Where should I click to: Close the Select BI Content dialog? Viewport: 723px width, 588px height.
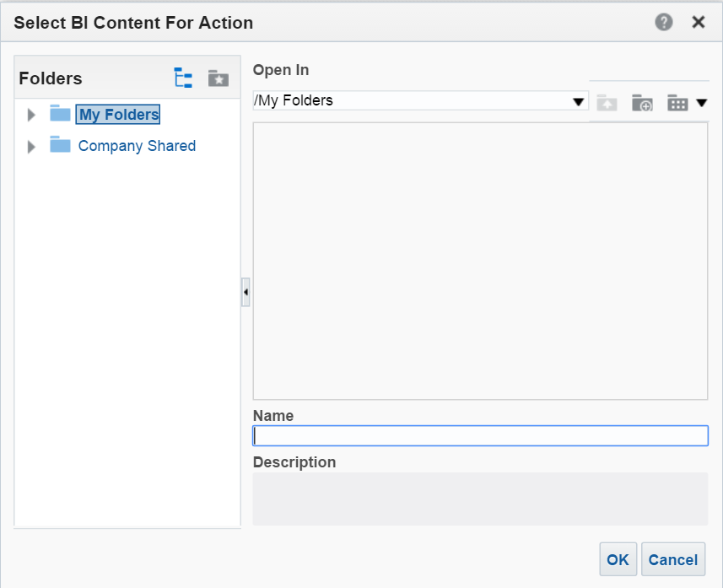(699, 23)
